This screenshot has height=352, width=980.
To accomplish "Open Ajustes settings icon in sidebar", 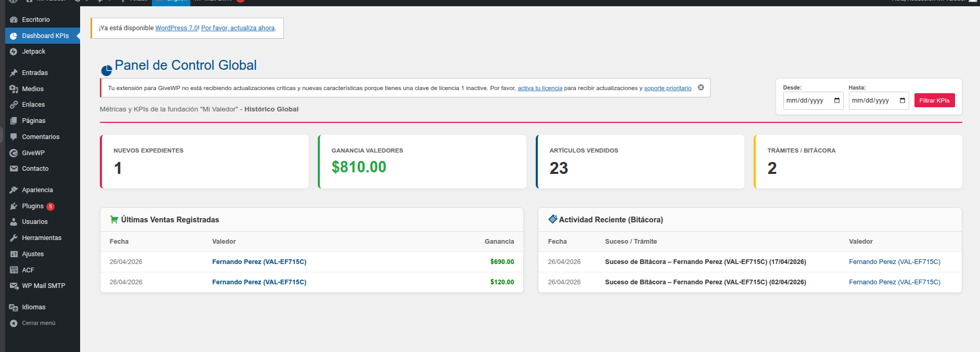I will pyautogui.click(x=14, y=254).
